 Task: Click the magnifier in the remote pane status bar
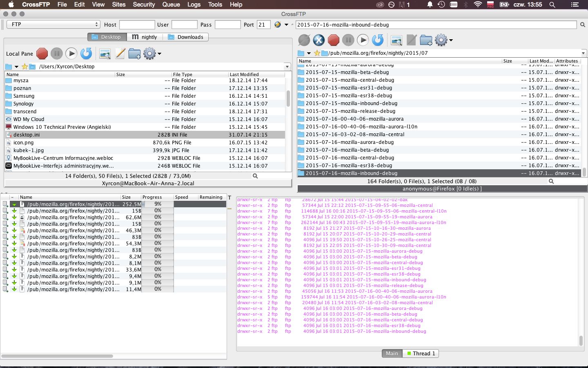pos(551,181)
